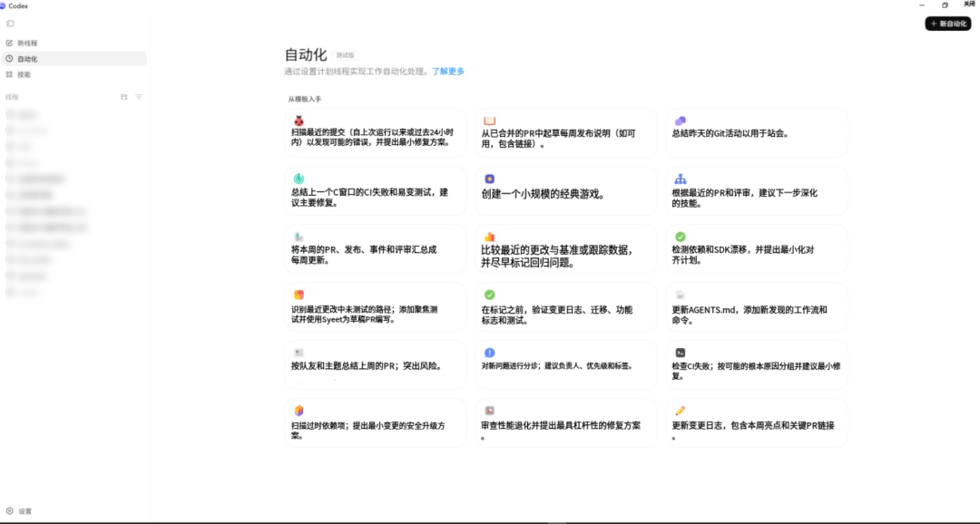Expand the first blurred thread entry
The height and width of the screenshot is (524, 980).
(x=36, y=113)
